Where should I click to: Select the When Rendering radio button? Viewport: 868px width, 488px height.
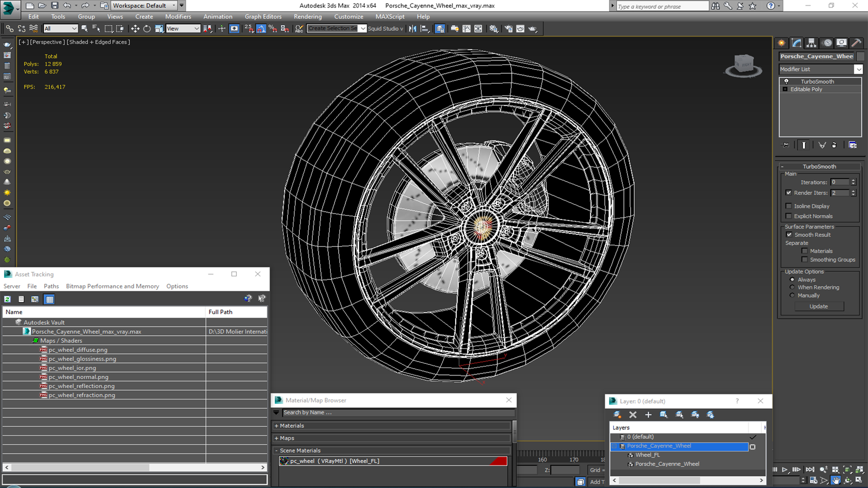click(792, 287)
